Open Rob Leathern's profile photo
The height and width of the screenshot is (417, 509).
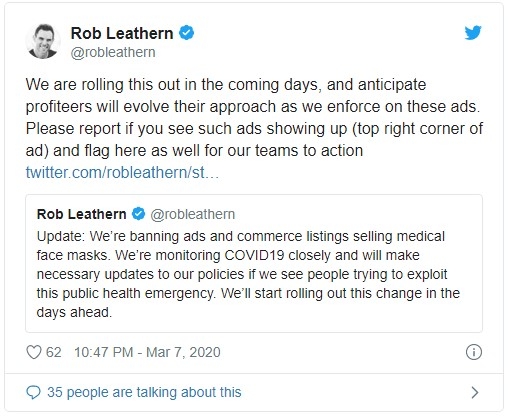[x=43, y=41]
